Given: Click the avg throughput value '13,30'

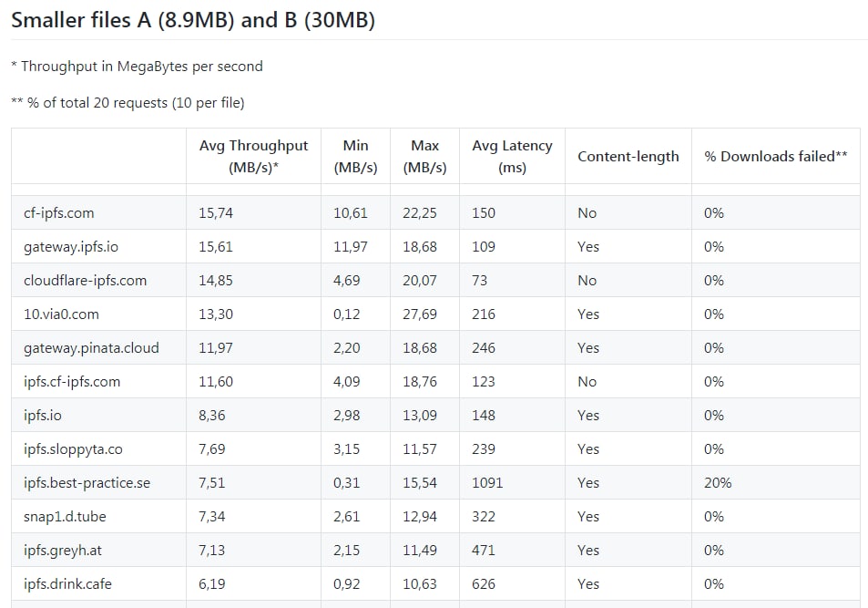Looking at the screenshot, I should (216, 314).
